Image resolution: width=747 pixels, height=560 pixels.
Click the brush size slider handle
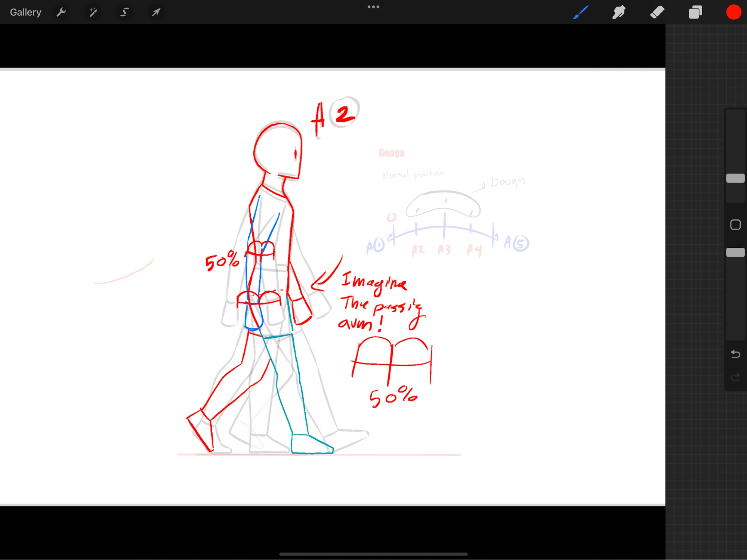[x=735, y=178]
